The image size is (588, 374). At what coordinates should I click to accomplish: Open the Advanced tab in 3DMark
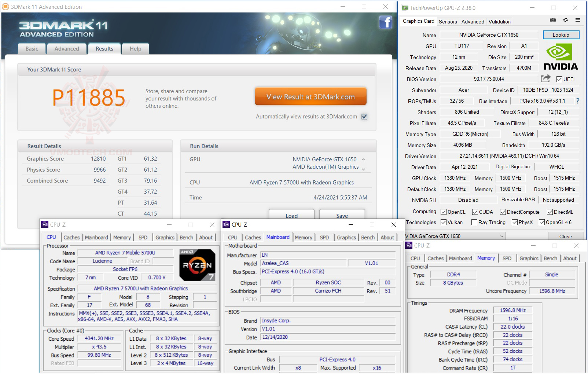click(67, 49)
